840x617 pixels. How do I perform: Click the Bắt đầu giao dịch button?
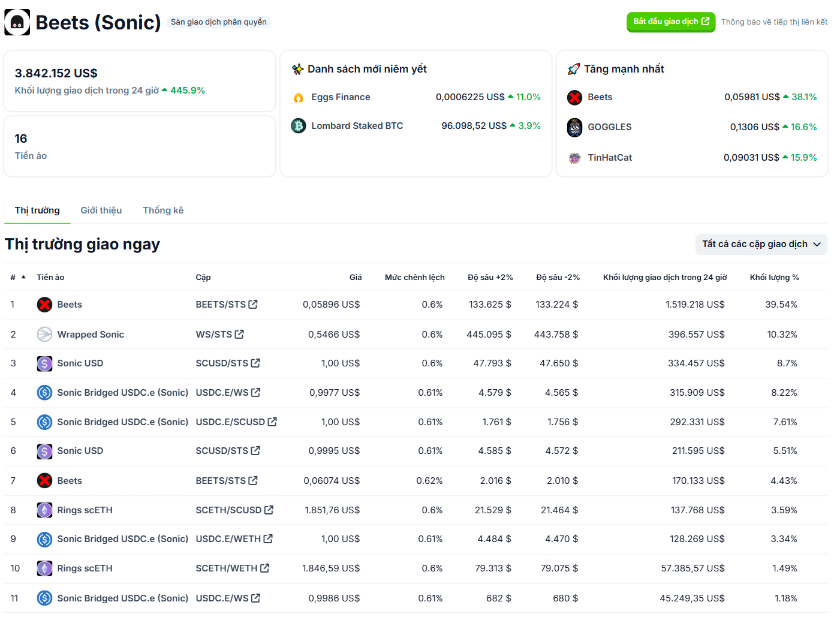coord(671,22)
